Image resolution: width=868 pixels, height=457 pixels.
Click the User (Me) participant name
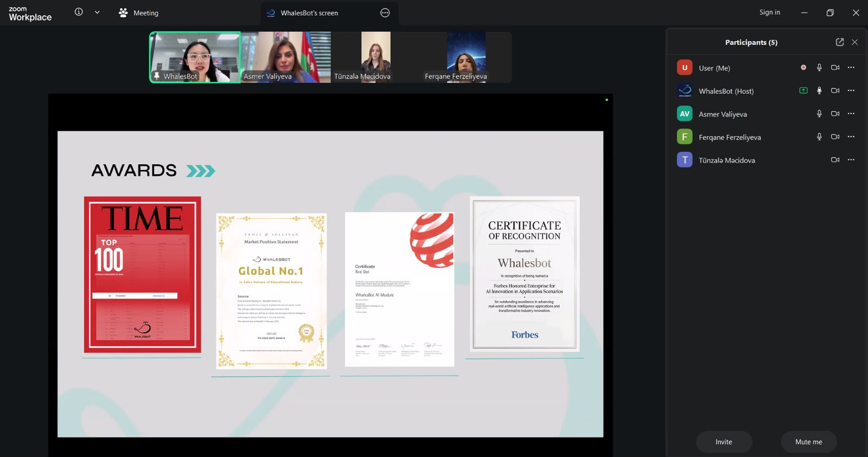pyautogui.click(x=714, y=68)
